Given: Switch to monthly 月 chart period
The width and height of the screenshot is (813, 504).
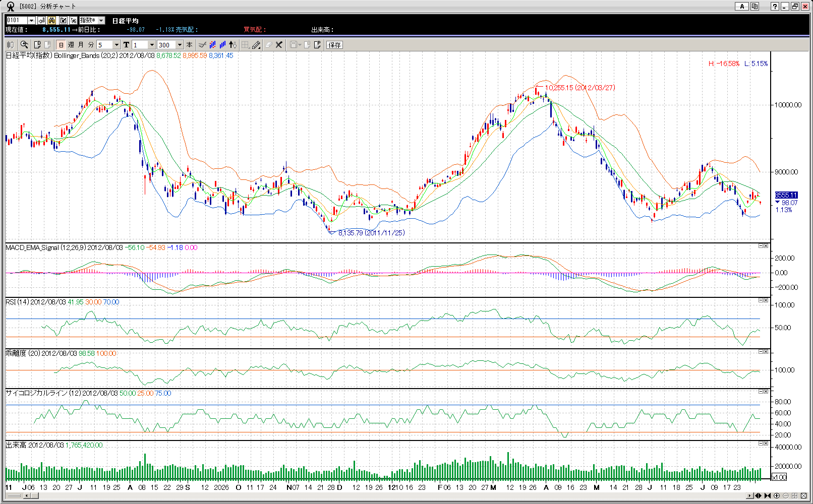Looking at the screenshot, I should [x=81, y=45].
